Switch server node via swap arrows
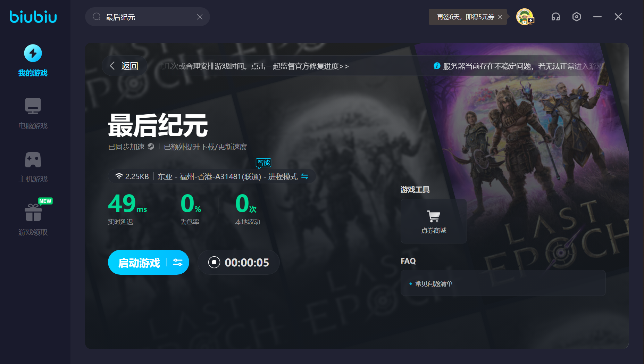Screen dimensions: 644x364 point(304,176)
